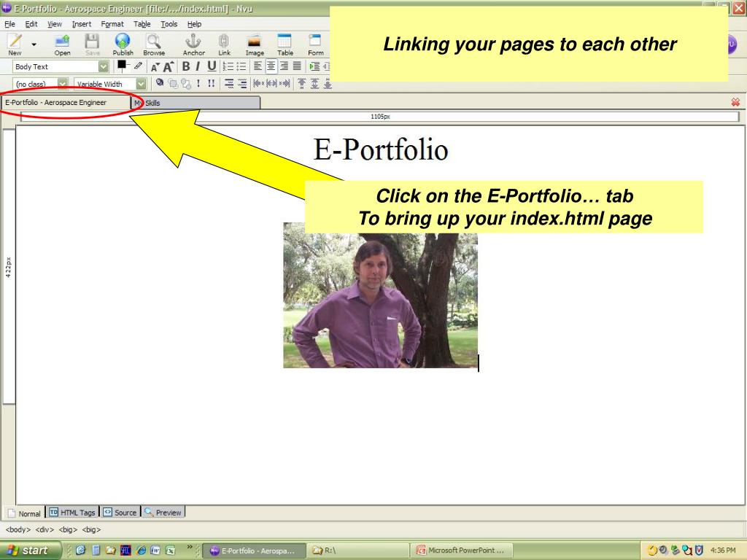The image size is (747, 560).
Task: Increase font size with large A icon
Action: coord(169,66)
